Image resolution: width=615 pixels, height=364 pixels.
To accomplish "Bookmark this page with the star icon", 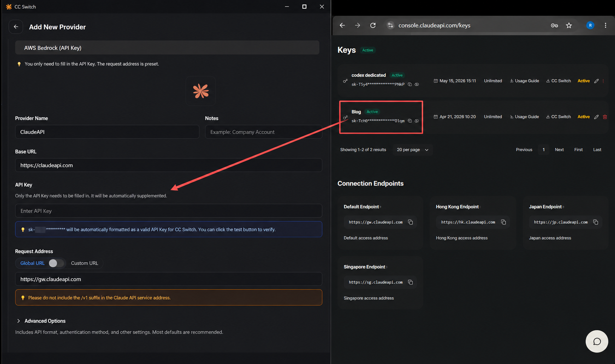I will [x=569, y=25].
